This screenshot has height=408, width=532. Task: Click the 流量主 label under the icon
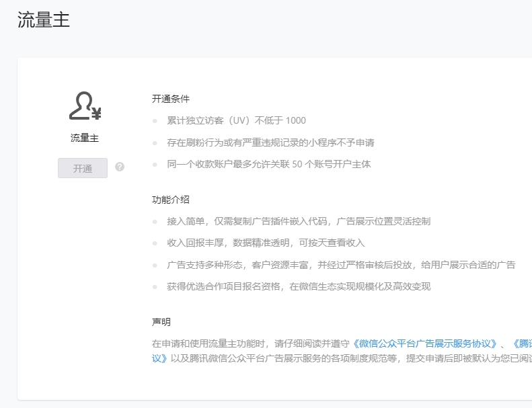(85, 138)
